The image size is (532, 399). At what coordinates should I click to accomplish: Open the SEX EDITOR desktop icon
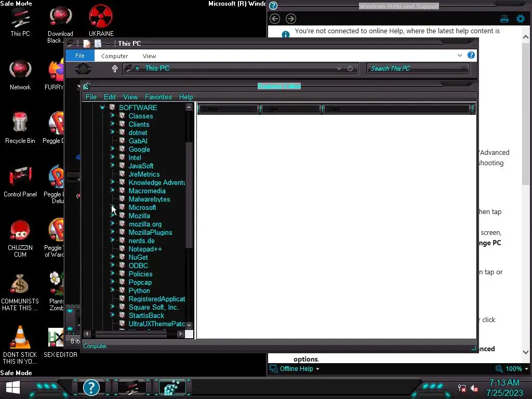point(60,343)
